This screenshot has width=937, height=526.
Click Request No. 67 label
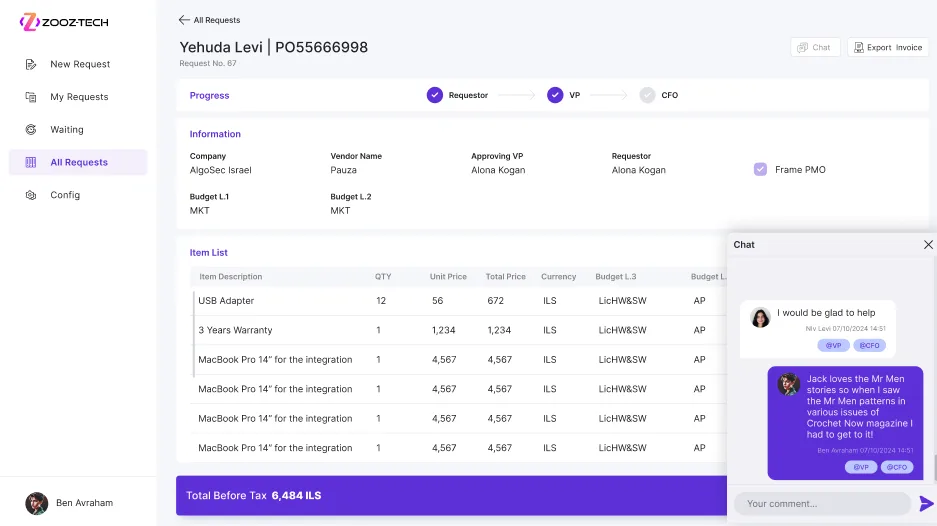coord(208,63)
